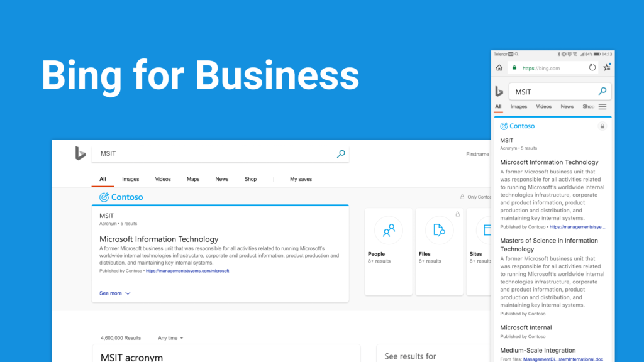The width and height of the screenshot is (644, 362).
Task: Click the desktop search magnifier icon
Action: 341,154
